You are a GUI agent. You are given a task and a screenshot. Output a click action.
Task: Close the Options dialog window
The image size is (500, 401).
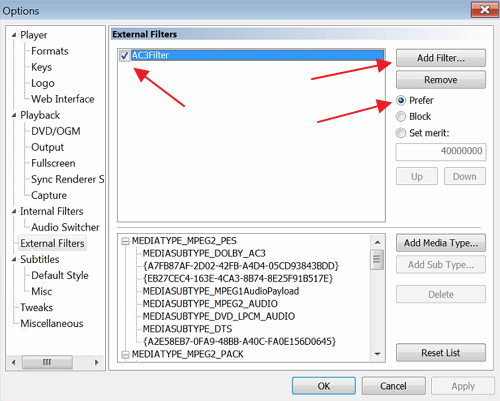[x=484, y=10]
